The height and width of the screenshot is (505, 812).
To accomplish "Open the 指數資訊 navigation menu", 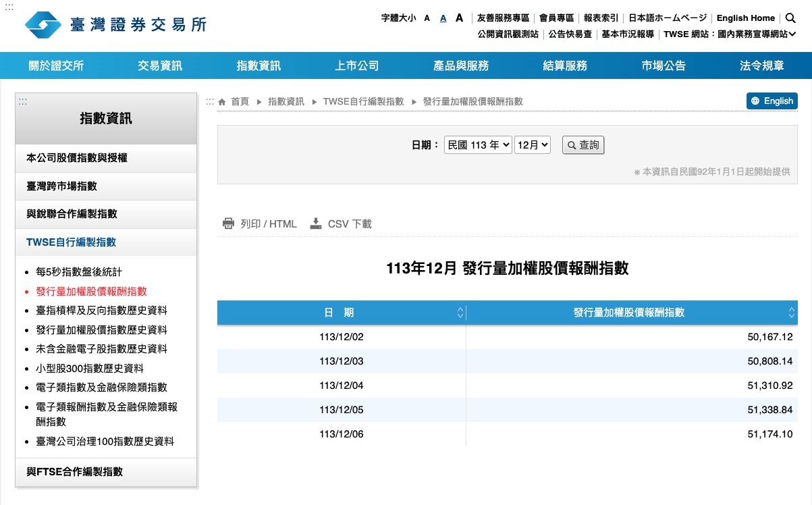I will pyautogui.click(x=257, y=65).
